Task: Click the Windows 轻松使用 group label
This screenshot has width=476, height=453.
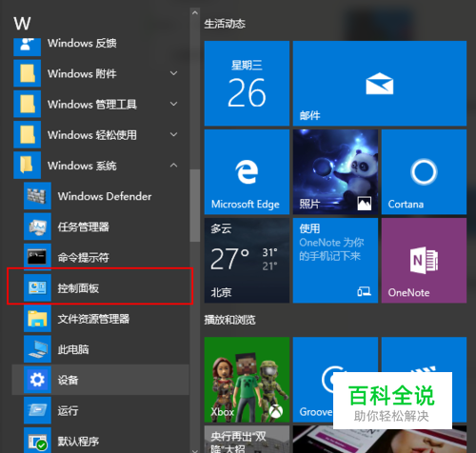Action: click(x=92, y=135)
